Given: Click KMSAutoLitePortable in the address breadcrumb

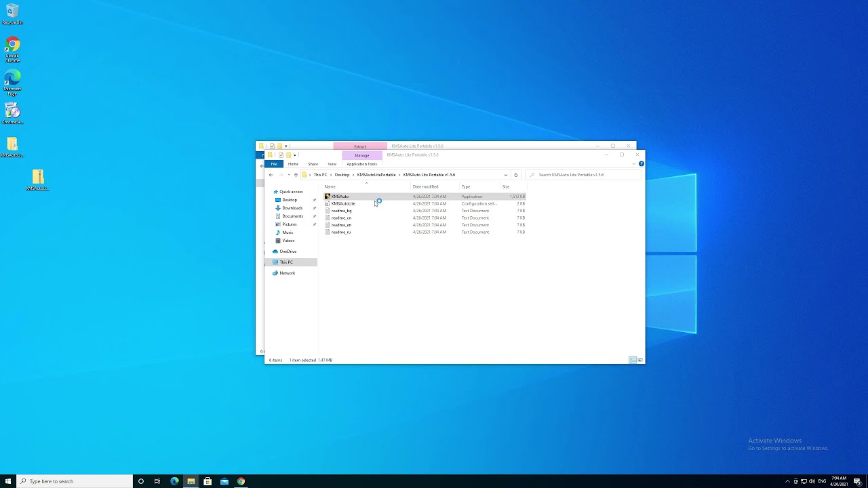Looking at the screenshot, I should [x=376, y=175].
